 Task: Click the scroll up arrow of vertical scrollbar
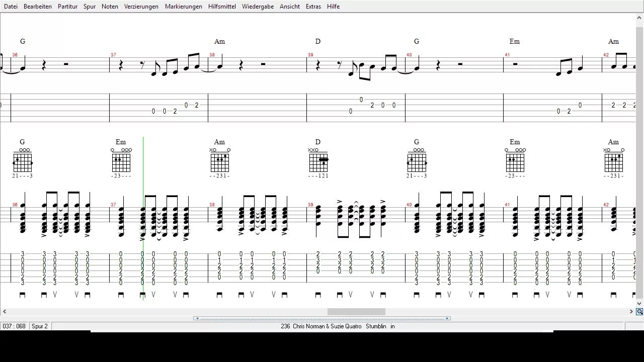(639, 18)
